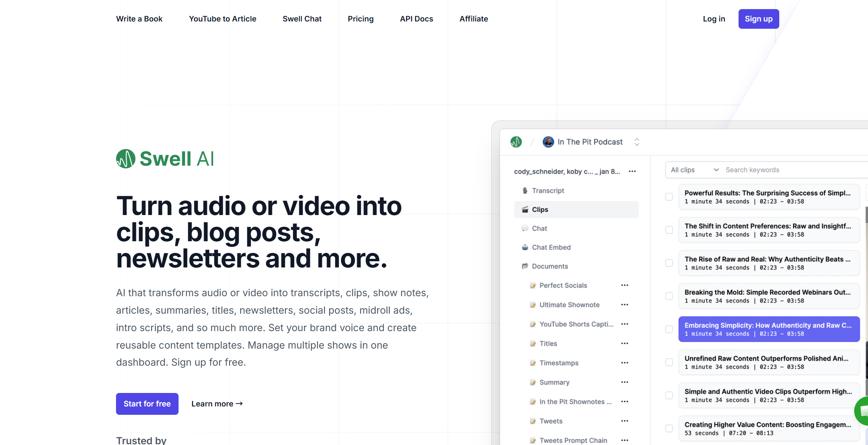This screenshot has width=868, height=445.
Task: Check the Powerful Results clip checkbox
Action: 669,197
